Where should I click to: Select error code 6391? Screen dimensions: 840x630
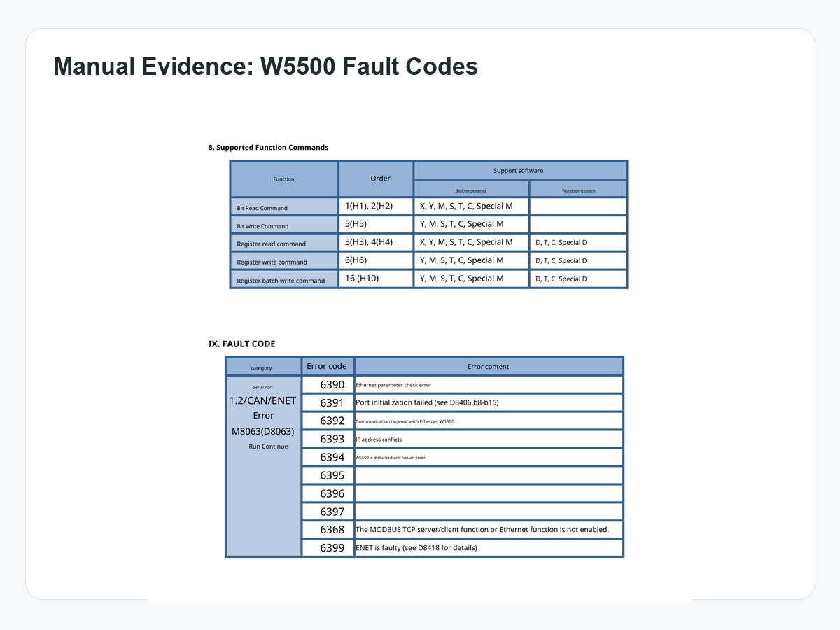coord(332,403)
